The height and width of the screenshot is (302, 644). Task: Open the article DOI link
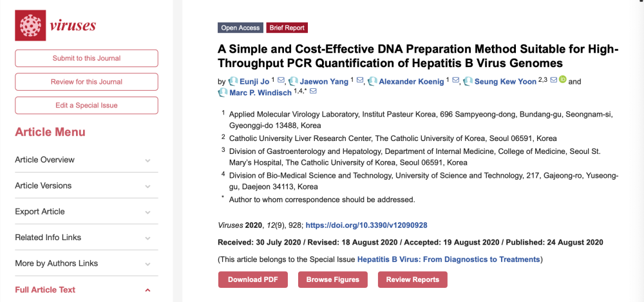tap(366, 225)
